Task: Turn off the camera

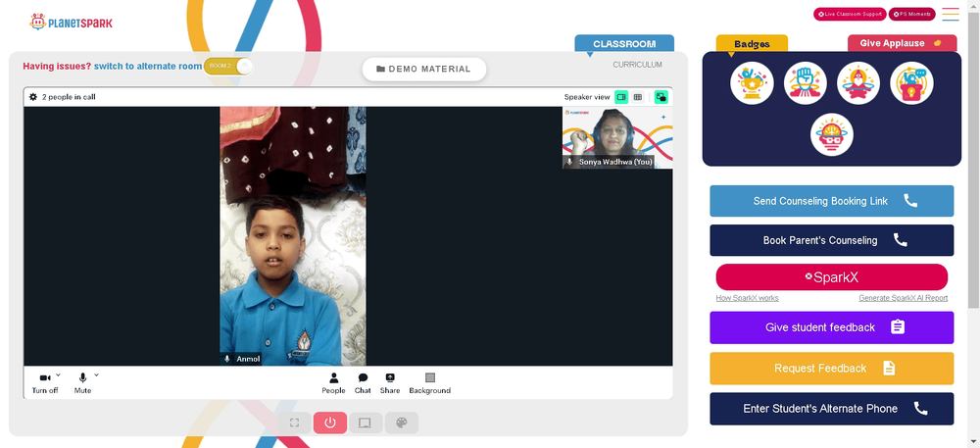Action: (45, 383)
